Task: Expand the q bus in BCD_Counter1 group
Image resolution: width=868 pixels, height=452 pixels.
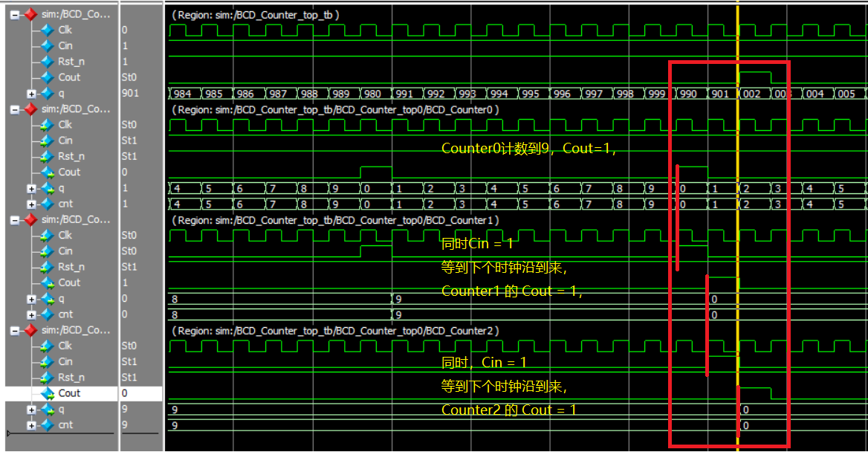Action: (x=31, y=299)
